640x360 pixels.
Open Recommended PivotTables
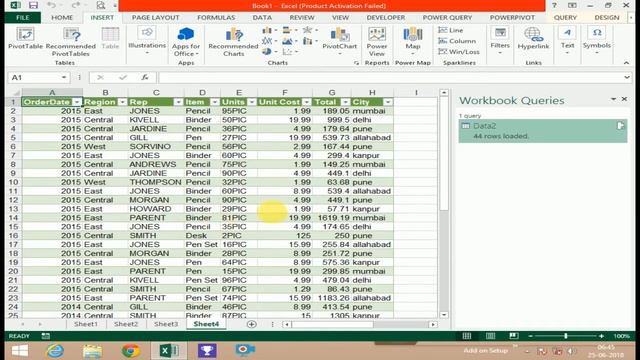click(x=71, y=42)
